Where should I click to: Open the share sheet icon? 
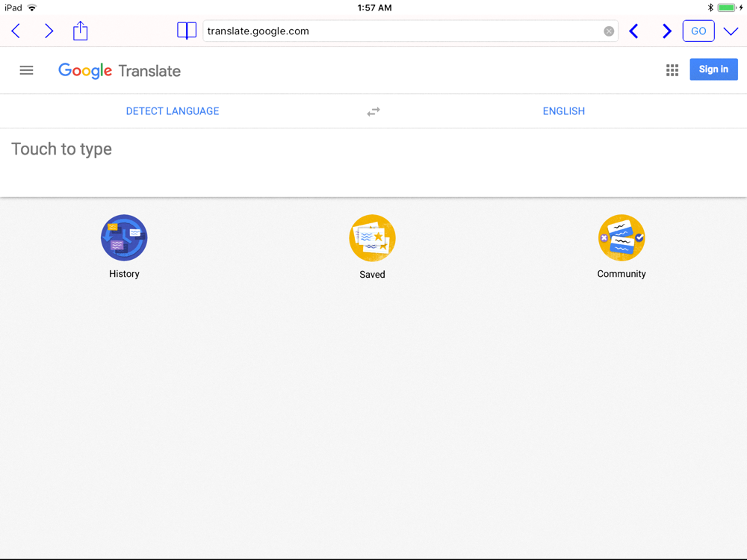(80, 31)
